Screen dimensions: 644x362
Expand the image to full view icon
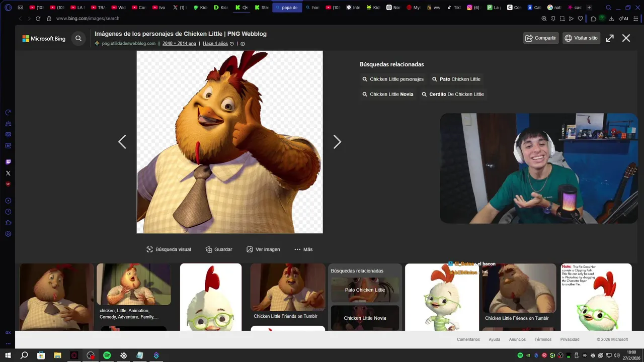[x=610, y=38]
